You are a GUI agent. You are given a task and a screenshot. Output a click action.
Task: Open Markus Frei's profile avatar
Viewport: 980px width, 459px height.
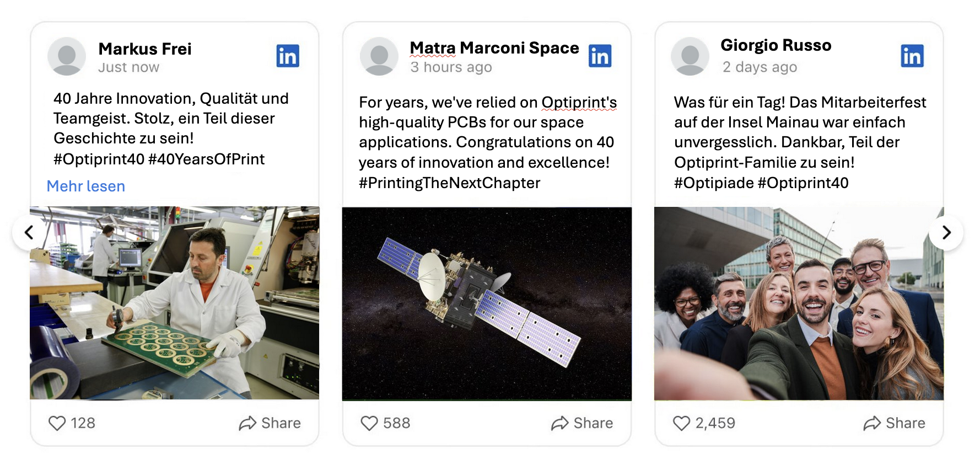67,57
